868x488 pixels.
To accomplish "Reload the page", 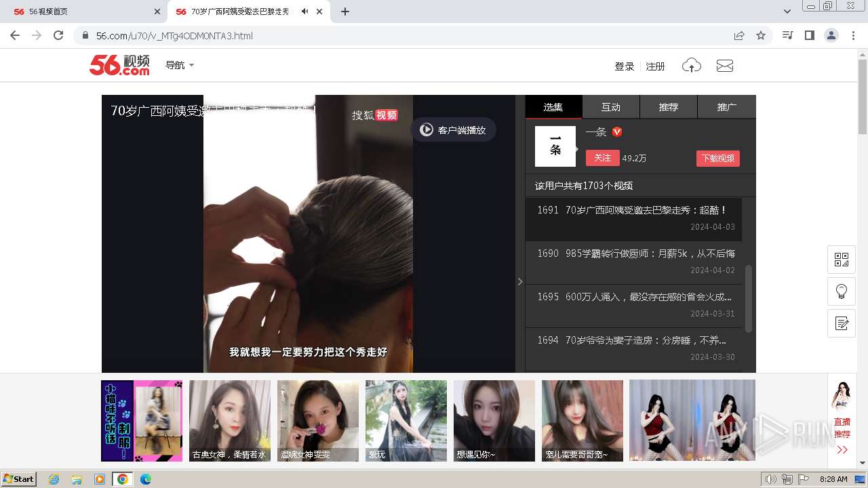I will tap(58, 35).
